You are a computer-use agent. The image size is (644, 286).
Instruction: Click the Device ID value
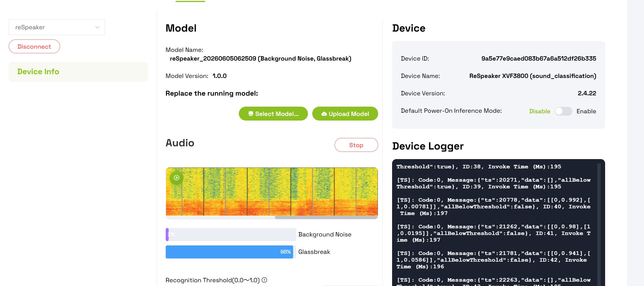(x=539, y=59)
